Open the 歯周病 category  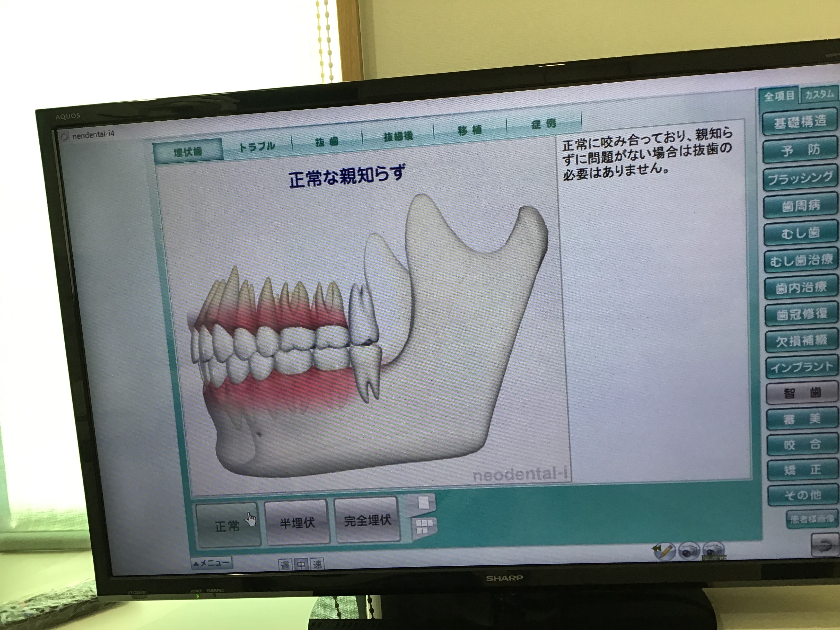[801, 205]
